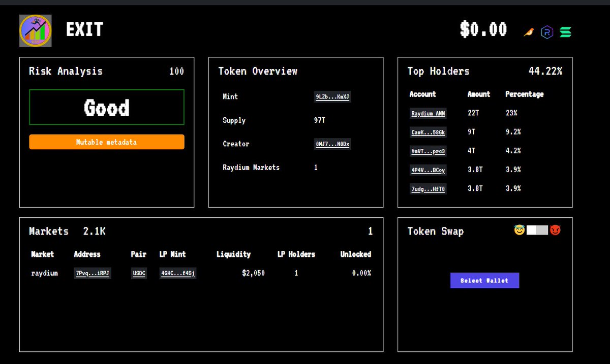Click the 9T amount cell
610x364 pixels.
click(x=471, y=132)
